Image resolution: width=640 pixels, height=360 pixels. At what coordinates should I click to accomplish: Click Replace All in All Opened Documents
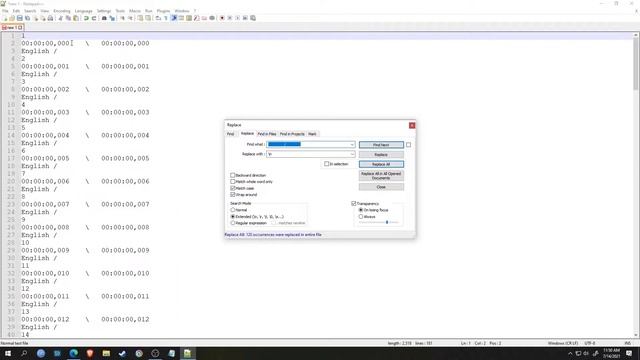pos(381,176)
